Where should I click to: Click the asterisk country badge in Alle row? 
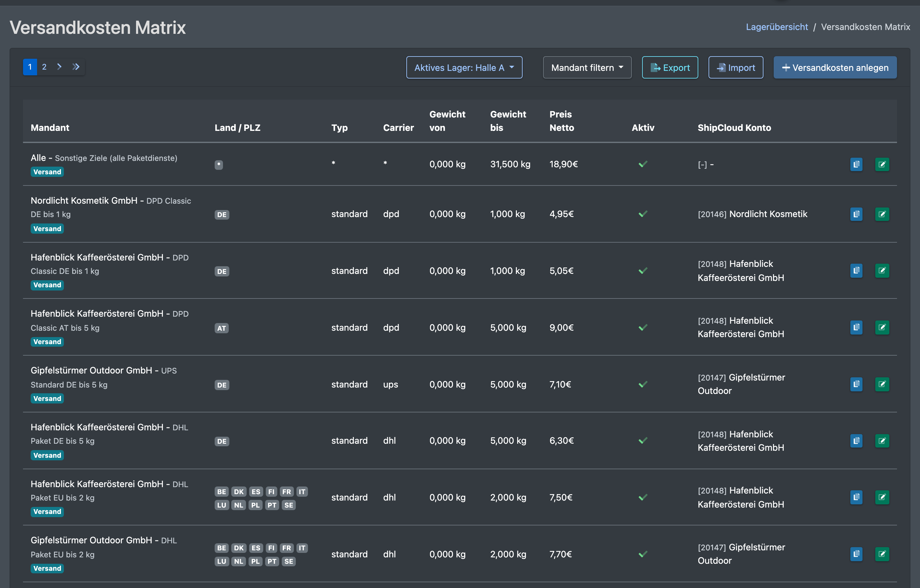tap(218, 165)
